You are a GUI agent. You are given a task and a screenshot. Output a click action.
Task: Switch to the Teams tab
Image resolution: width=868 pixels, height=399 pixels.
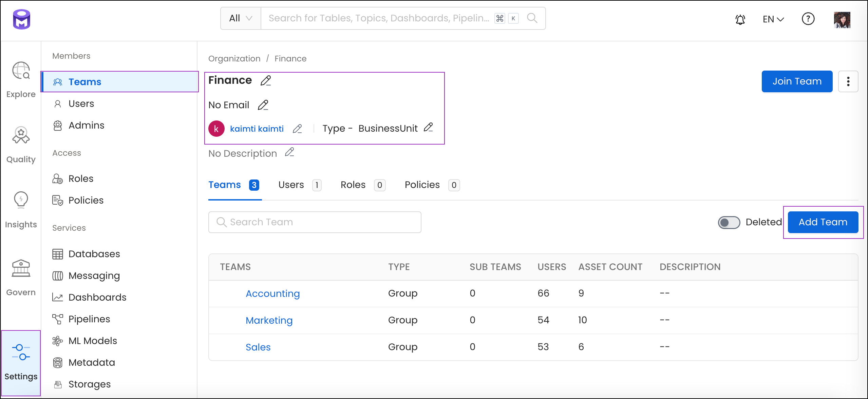pos(234,185)
